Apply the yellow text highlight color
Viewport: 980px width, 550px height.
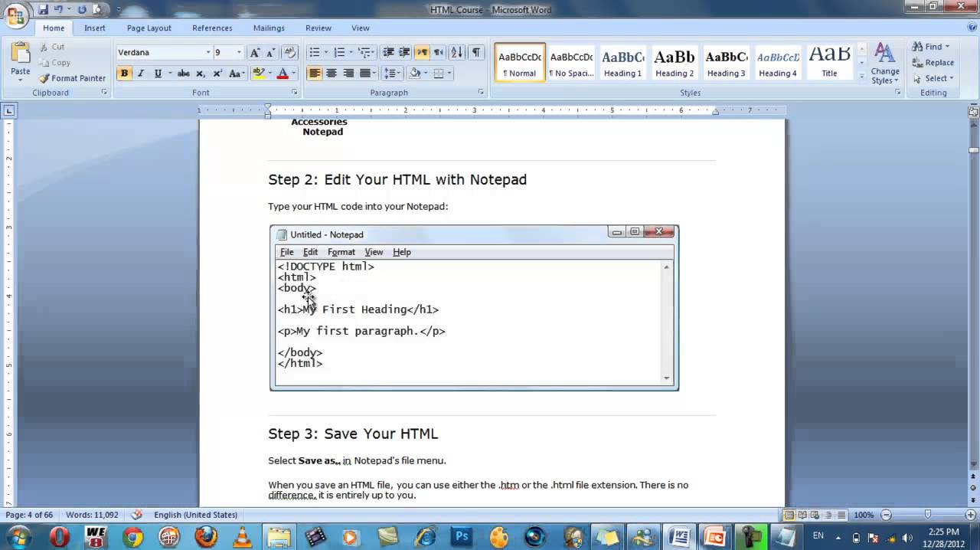pos(258,74)
